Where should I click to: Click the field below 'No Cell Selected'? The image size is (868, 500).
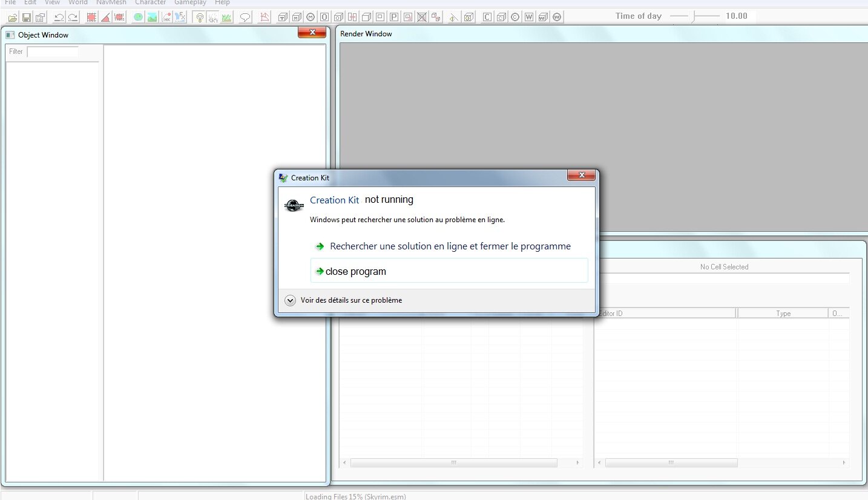(725, 278)
